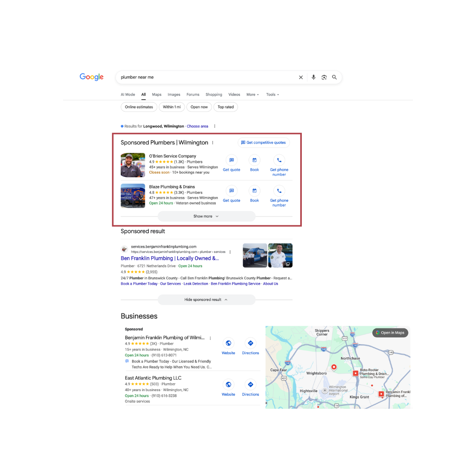The image size is (476, 476).
Task: Switch to the Images tab
Action: [x=174, y=94]
